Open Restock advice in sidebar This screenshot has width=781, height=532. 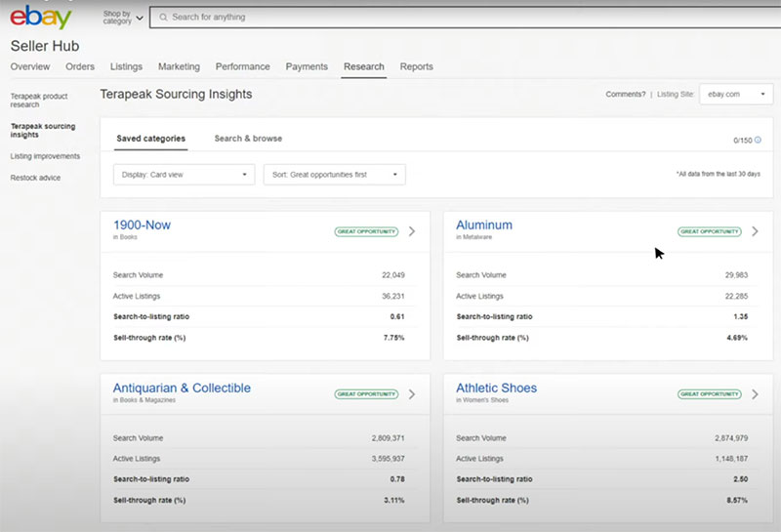(x=35, y=178)
